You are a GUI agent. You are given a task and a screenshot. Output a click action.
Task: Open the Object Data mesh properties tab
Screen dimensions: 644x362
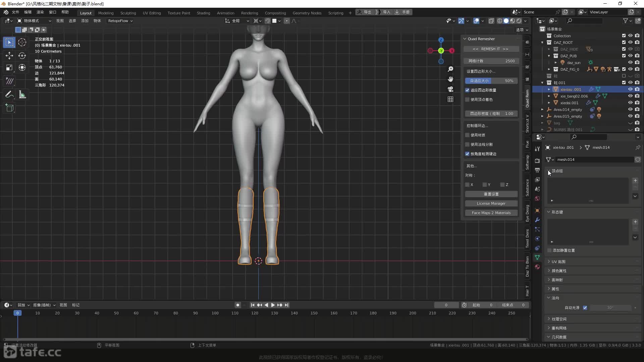(x=537, y=257)
